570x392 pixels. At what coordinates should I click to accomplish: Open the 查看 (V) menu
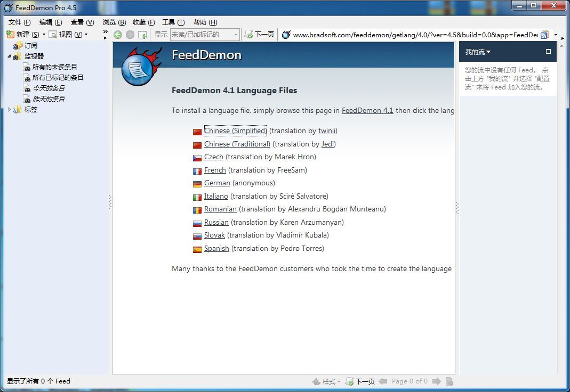[x=82, y=22]
